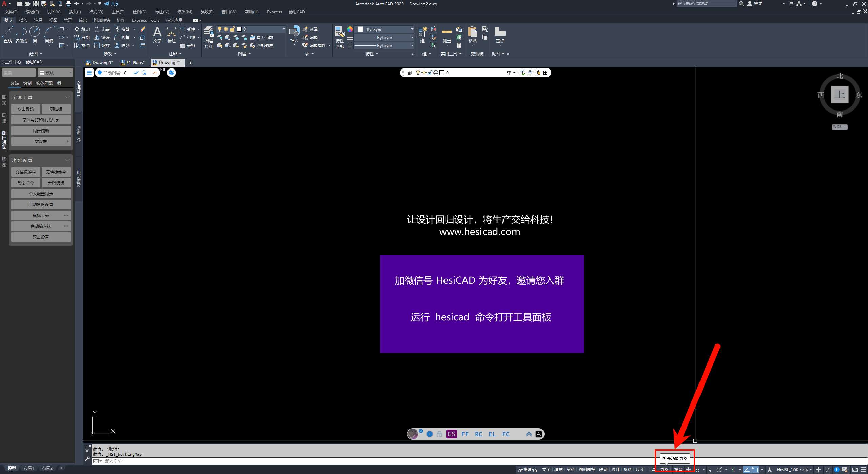Click the Copy (复制) tool
Viewport: 868px width, 474px height.
click(x=82, y=37)
